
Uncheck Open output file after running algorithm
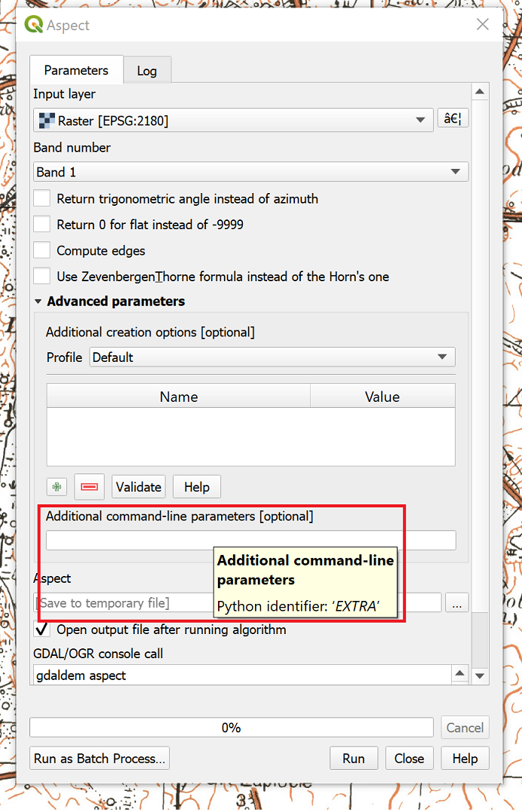click(x=43, y=630)
